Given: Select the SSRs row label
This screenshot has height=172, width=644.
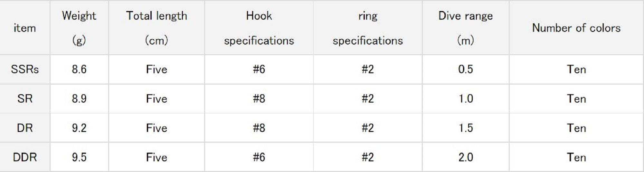Looking at the screenshot, I should point(25,69).
